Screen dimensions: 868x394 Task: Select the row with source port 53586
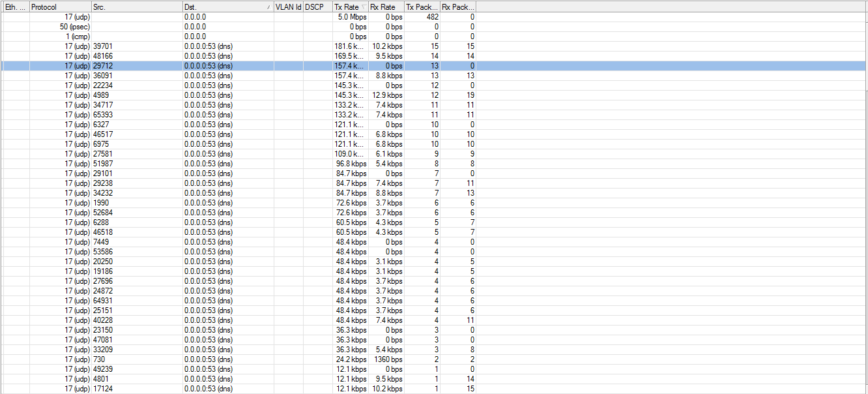point(434,252)
